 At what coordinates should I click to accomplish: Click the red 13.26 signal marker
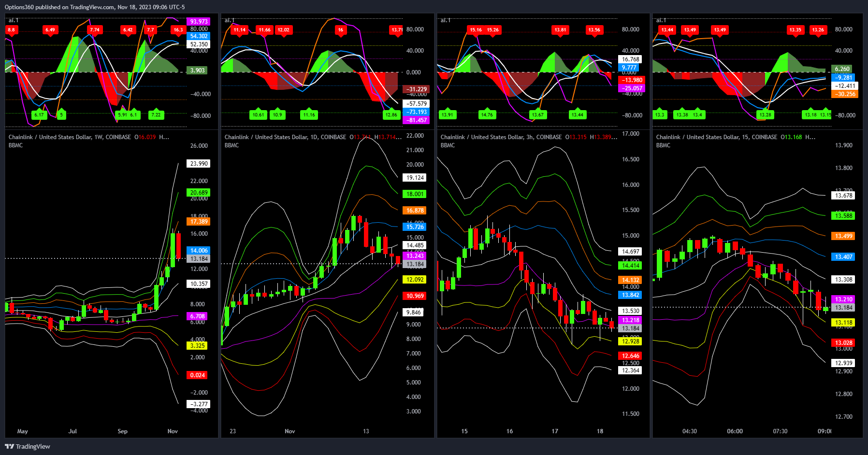[818, 30]
